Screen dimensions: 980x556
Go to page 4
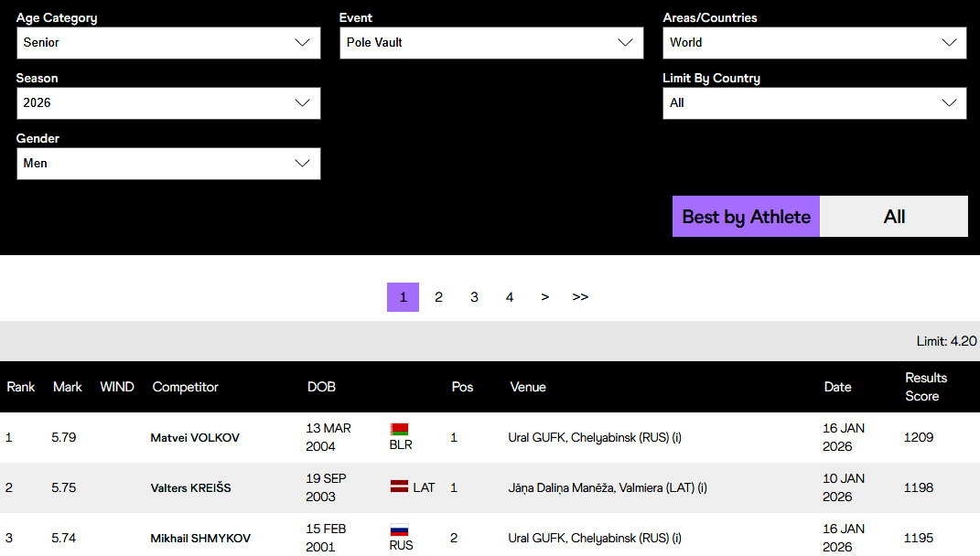click(x=510, y=297)
